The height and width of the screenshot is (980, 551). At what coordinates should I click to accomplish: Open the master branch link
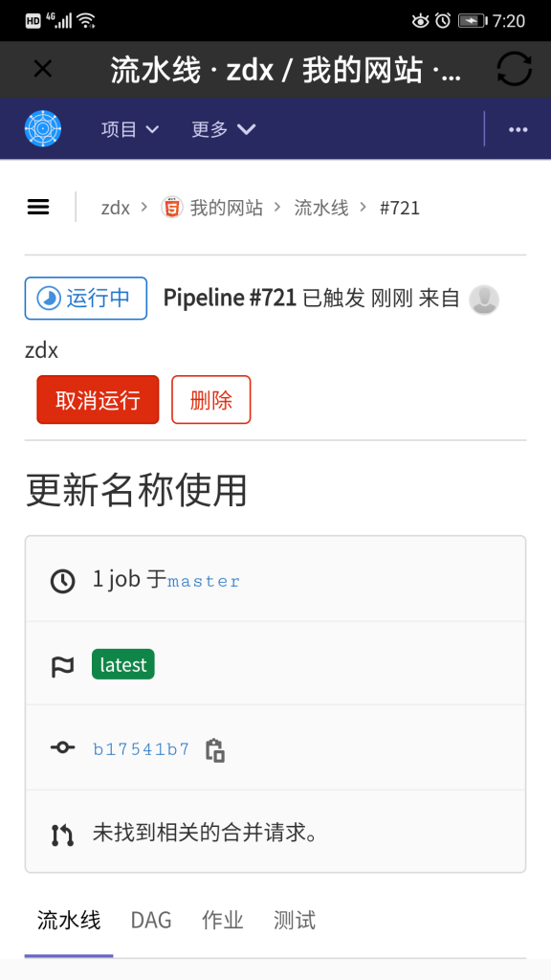tap(204, 581)
